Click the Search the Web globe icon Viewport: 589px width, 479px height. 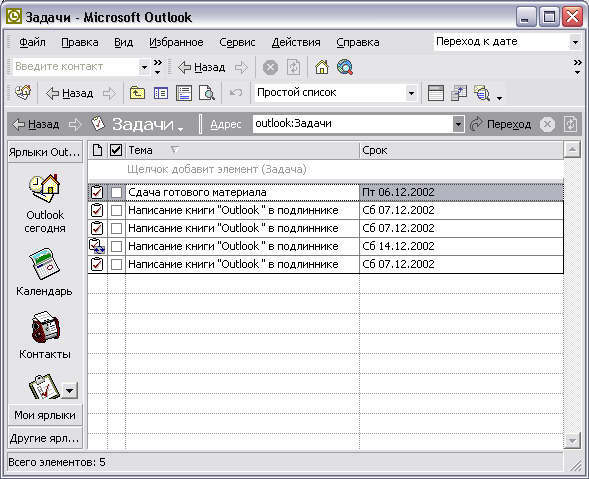345,68
